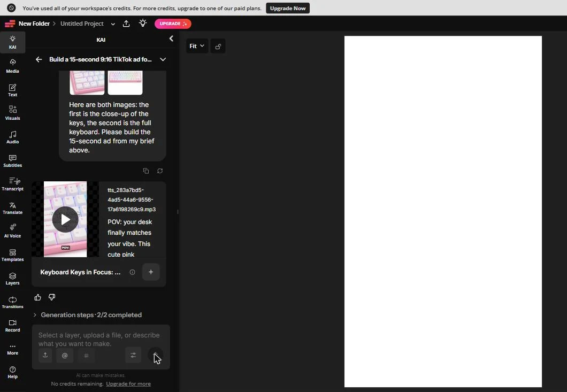Click the lightbulb ideas icon in header
The image size is (567, 392).
pos(143,24)
